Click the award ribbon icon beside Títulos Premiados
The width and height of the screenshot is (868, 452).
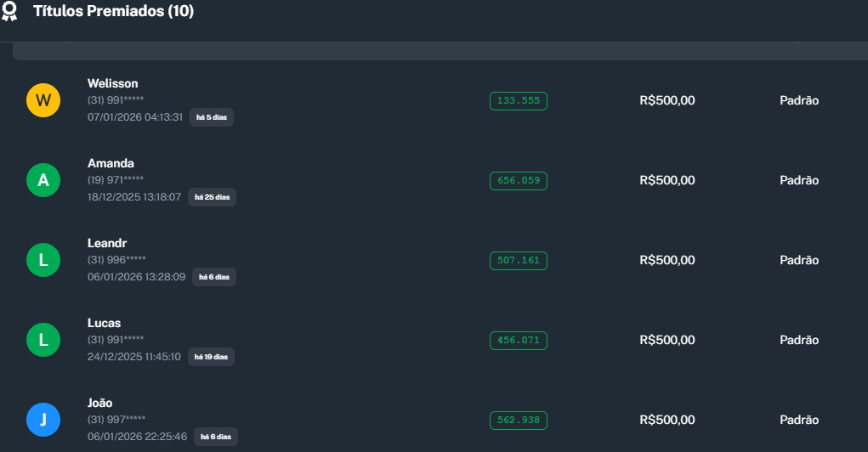(x=9, y=12)
